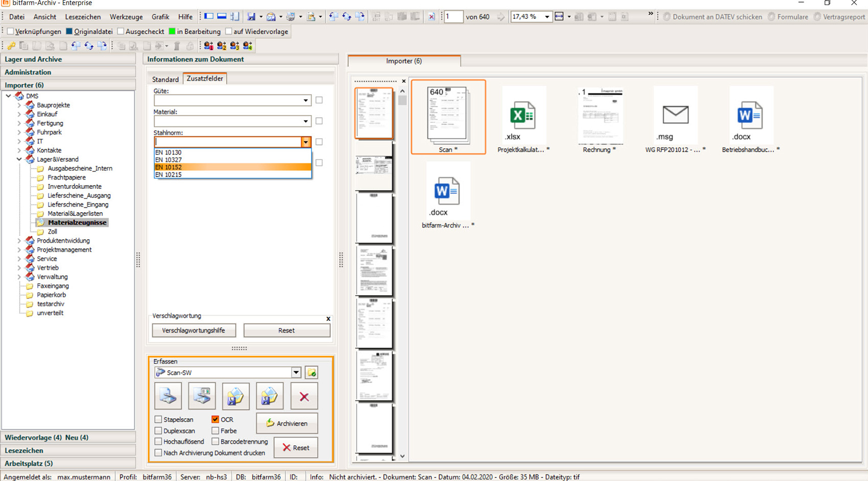The height and width of the screenshot is (481, 868).
Task: Enable the Hochauflösend checkbox
Action: pyautogui.click(x=158, y=441)
